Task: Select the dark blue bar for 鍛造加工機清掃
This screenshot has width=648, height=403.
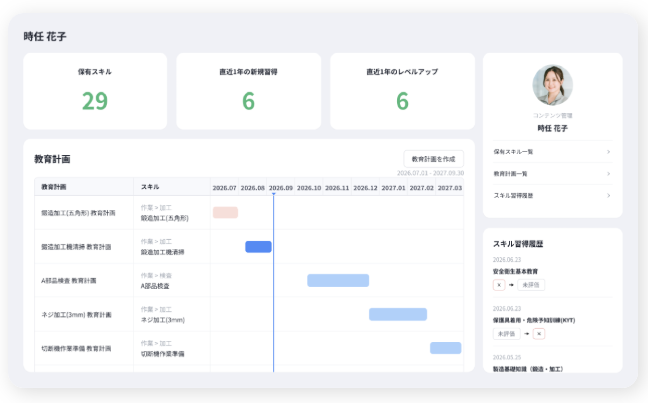Action: pyautogui.click(x=258, y=247)
